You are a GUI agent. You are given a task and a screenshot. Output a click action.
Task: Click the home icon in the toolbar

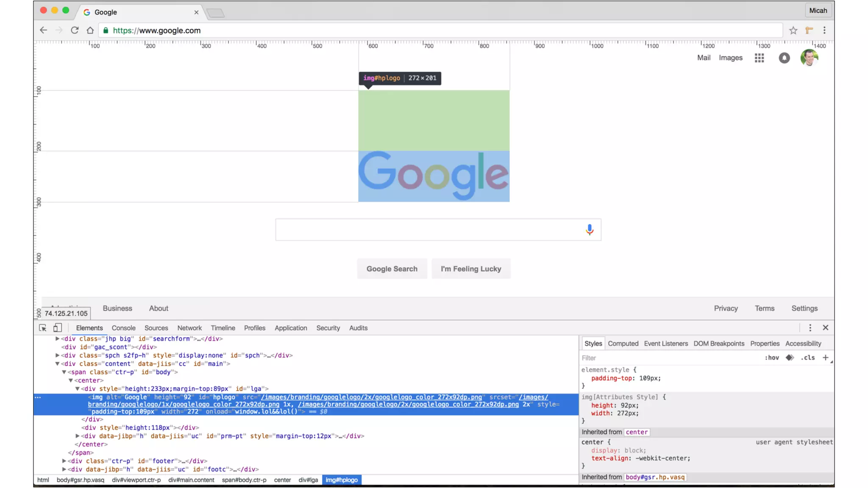click(90, 30)
